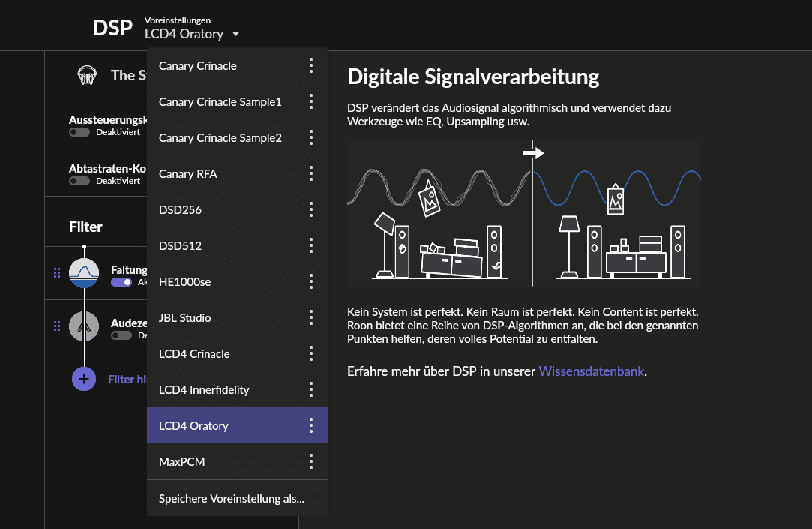Click Speichere Voreinstellung als...
Viewport: 812px width, 529px height.
coord(237,498)
